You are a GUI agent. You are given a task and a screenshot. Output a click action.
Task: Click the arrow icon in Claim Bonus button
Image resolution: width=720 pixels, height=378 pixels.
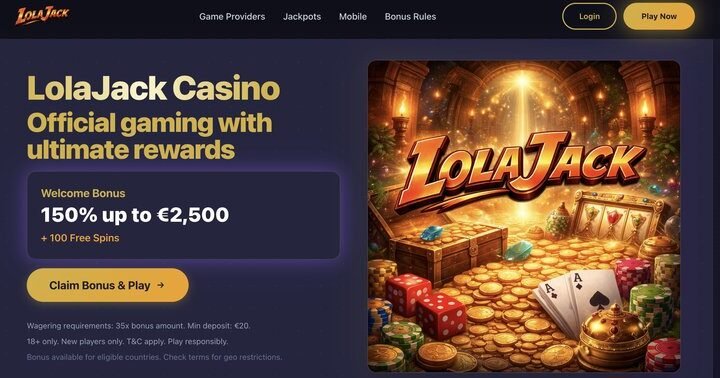[x=160, y=285]
